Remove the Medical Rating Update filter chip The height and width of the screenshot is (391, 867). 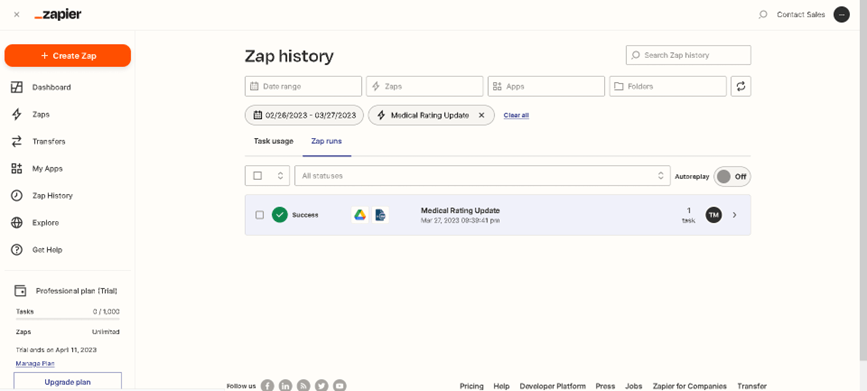[x=481, y=115]
